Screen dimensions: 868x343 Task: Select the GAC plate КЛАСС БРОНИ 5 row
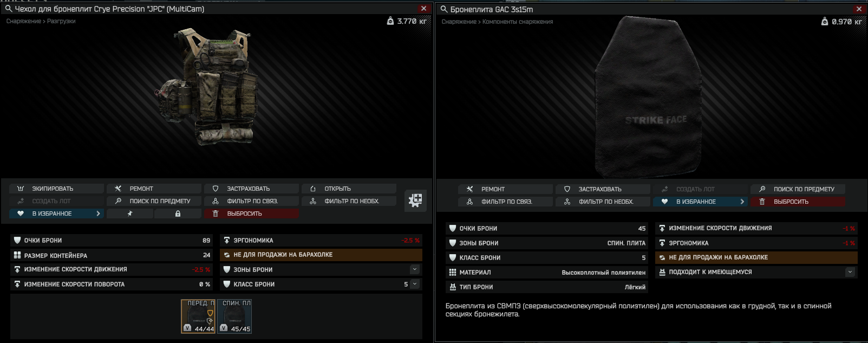point(547,257)
